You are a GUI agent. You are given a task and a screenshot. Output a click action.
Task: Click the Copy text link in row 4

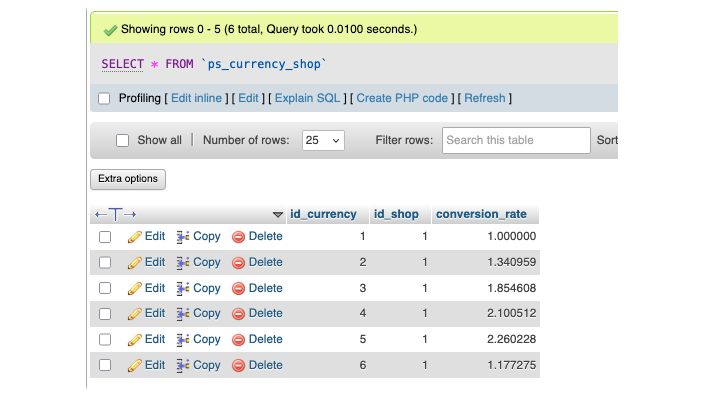click(x=207, y=313)
